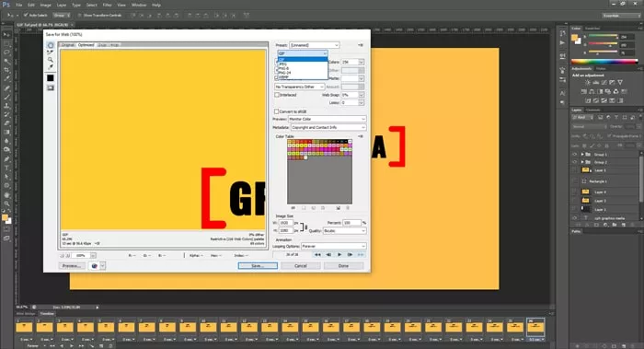Switch to the Original preview tab

(x=67, y=45)
